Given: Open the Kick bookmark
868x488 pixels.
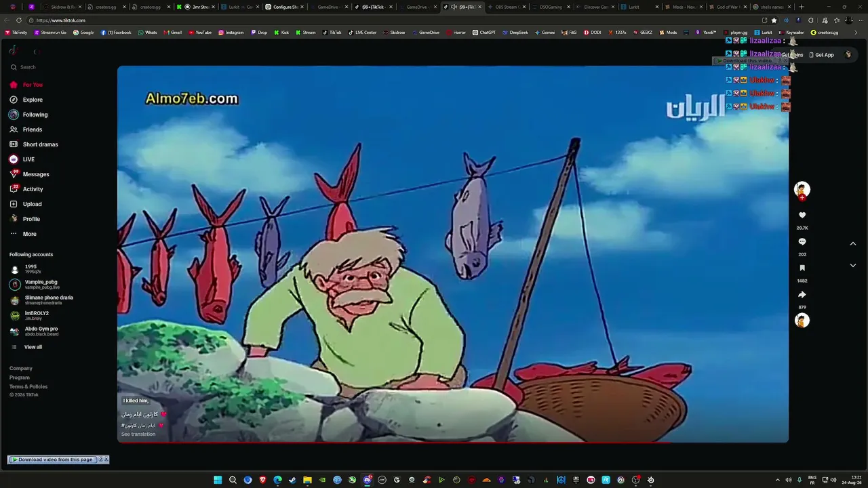Looking at the screenshot, I should tap(281, 33).
